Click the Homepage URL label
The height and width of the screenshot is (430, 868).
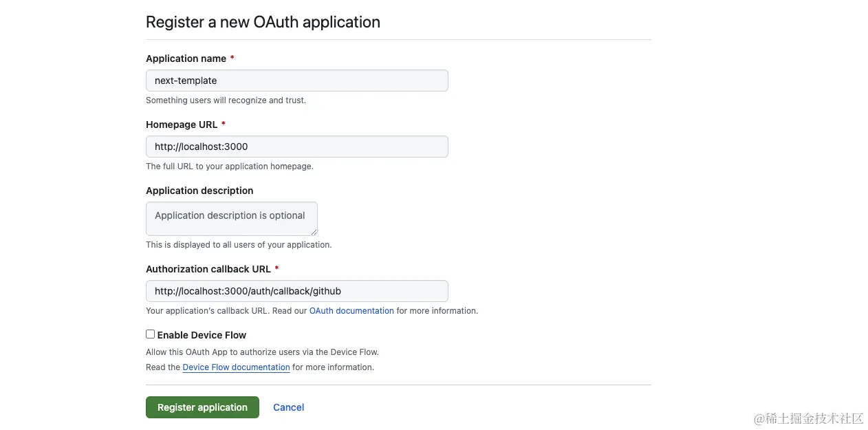coord(181,125)
